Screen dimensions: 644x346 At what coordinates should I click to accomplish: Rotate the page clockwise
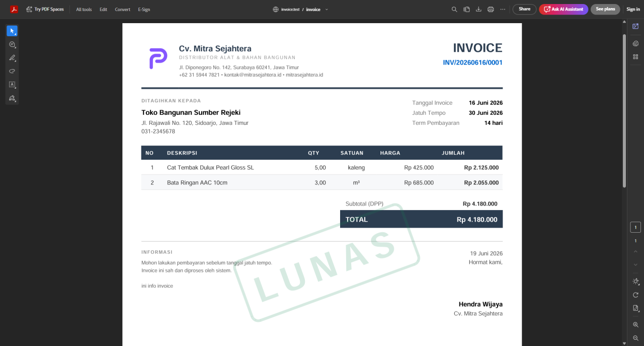tap(635, 295)
